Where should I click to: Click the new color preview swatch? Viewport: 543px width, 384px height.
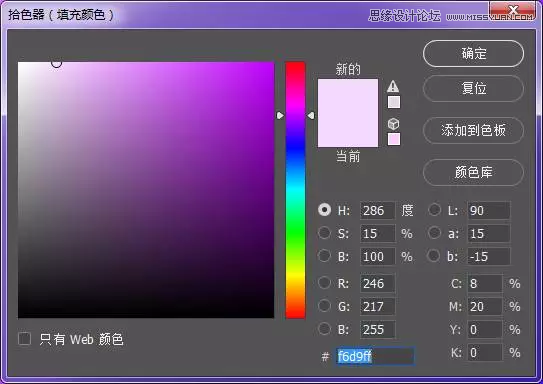click(348, 96)
